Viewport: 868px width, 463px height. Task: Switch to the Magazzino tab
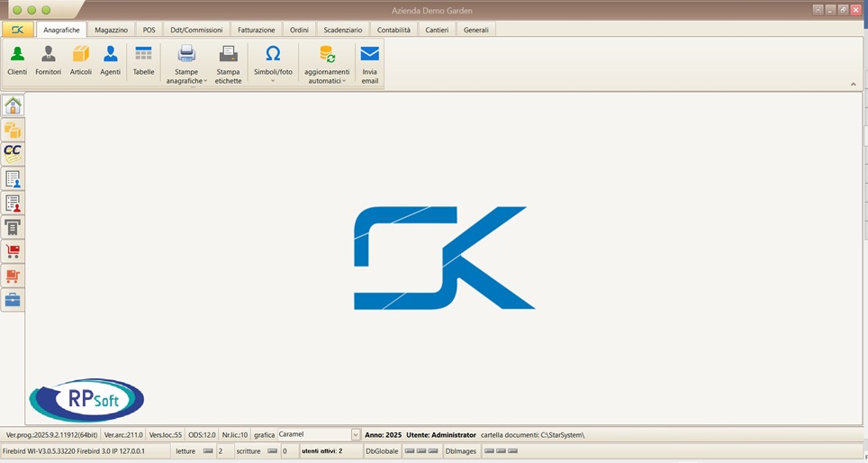pyautogui.click(x=111, y=30)
